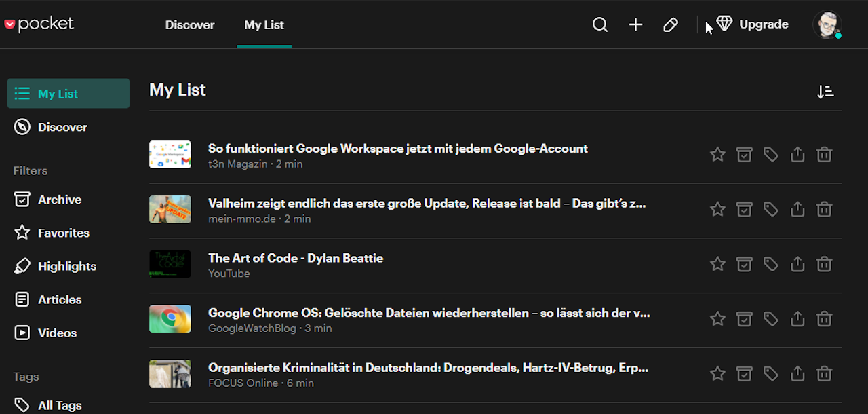
Task: Favorite the Valheim article
Action: pyautogui.click(x=717, y=209)
